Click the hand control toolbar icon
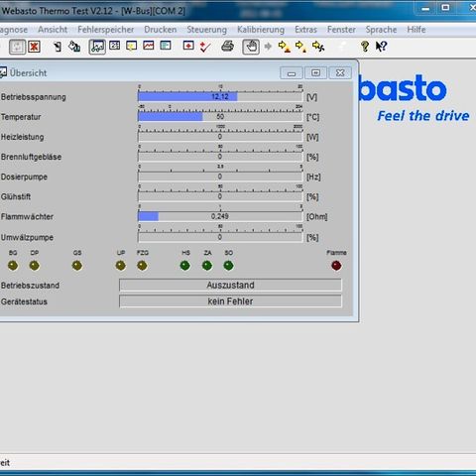This screenshot has width=476, height=476. (251, 47)
